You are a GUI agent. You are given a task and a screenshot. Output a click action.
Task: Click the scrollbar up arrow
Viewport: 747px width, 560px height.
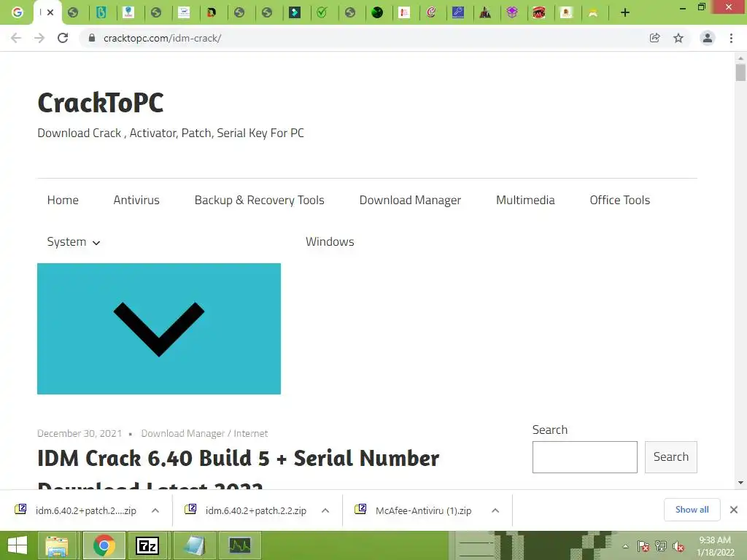[740, 58]
